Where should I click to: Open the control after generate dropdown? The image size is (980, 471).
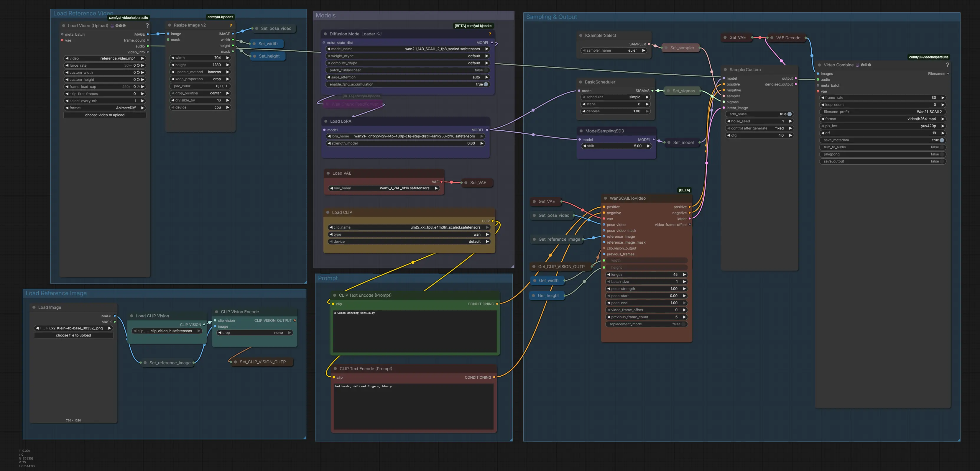tap(759, 128)
